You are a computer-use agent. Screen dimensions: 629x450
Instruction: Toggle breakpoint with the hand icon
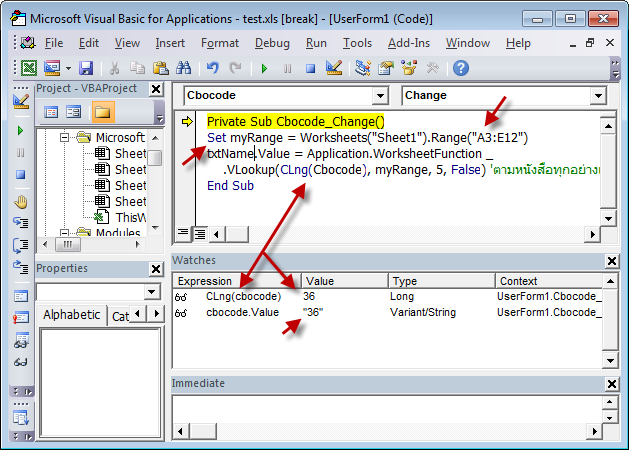coord(21,200)
